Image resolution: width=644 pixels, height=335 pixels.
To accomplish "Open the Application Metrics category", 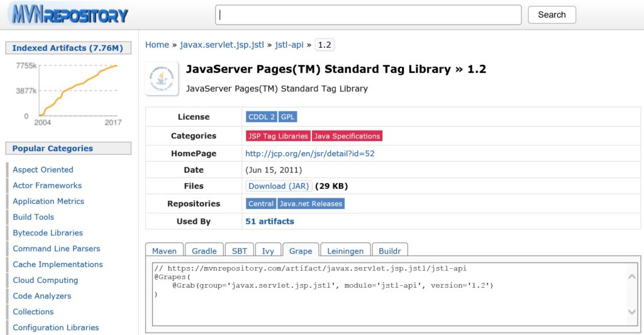I will (48, 201).
